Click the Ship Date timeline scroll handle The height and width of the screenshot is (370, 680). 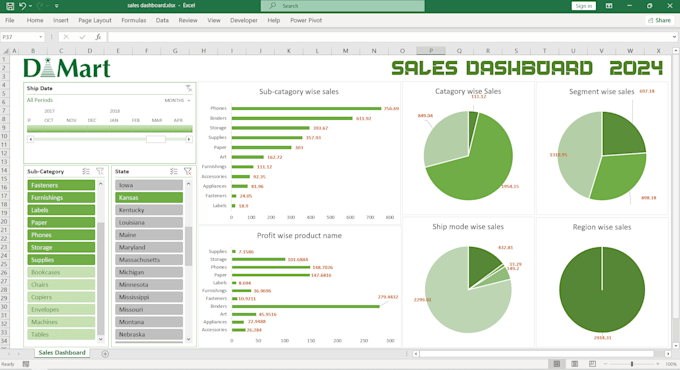pyautogui.click(x=156, y=139)
